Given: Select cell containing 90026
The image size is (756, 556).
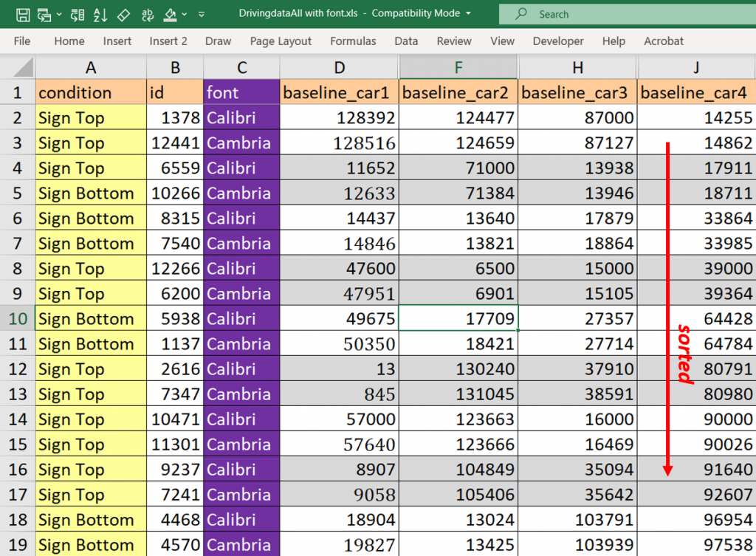Looking at the screenshot, I should (x=696, y=444).
